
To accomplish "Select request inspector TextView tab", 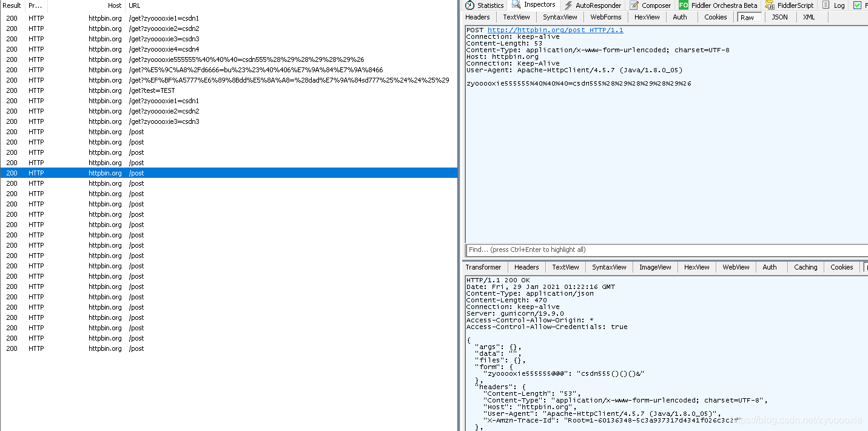I will click(x=516, y=17).
